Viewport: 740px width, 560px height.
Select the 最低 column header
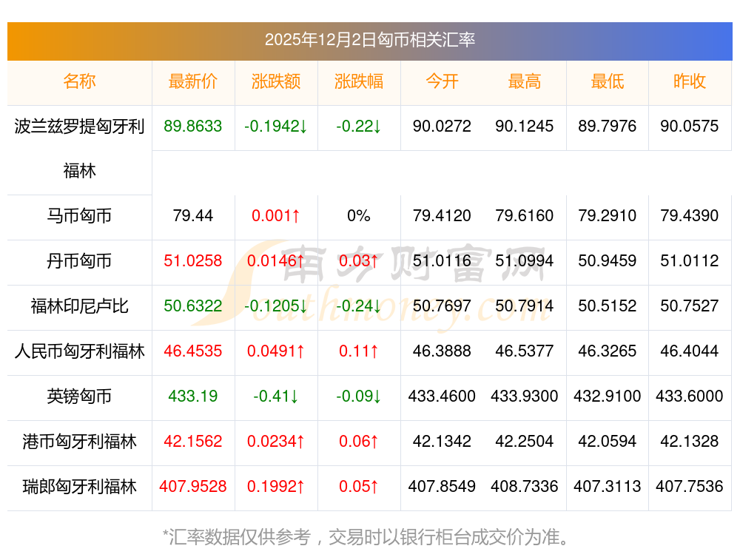pyautogui.click(x=607, y=81)
